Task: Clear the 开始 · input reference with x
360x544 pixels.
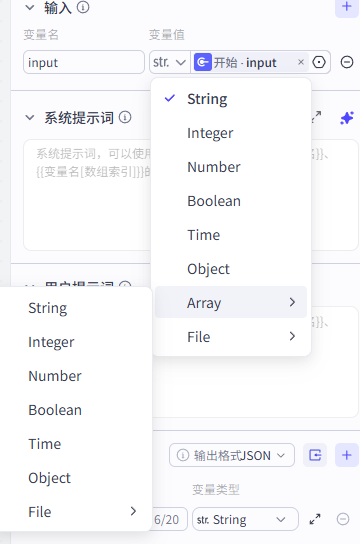Action: [301, 62]
